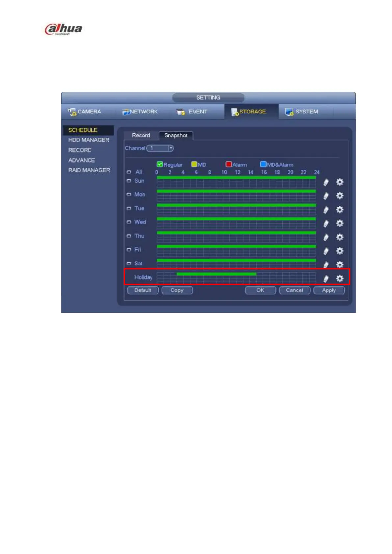The width and height of the screenshot is (392, 554).
Task: Open the CAMERA tab
Action: (85, 112)
